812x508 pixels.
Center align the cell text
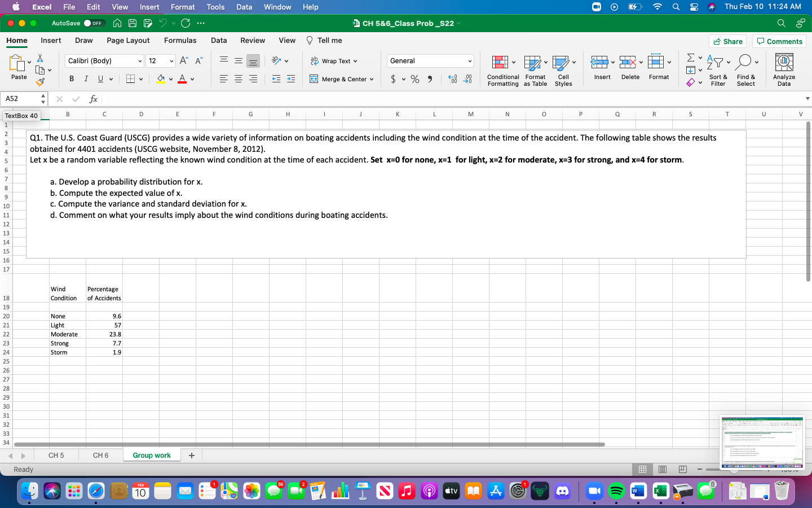click(x=238, y=79)
